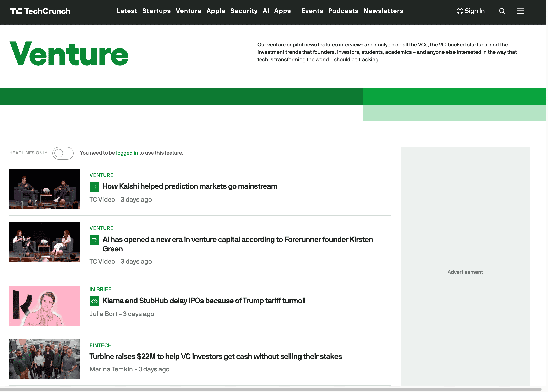Select the Newsletters nav item
The width and height of the screenshot is (548, 392).
coord(383,11)
